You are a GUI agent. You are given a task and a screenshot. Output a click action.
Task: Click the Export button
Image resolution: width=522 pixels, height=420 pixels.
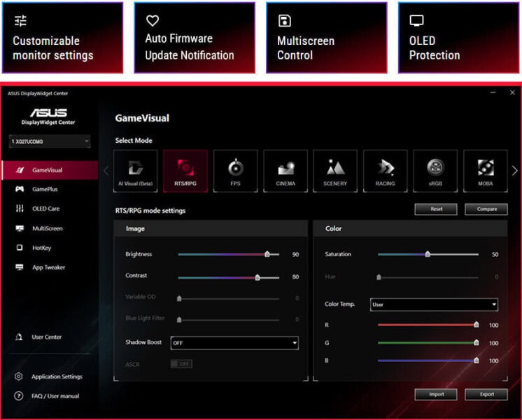coord(486,394)
